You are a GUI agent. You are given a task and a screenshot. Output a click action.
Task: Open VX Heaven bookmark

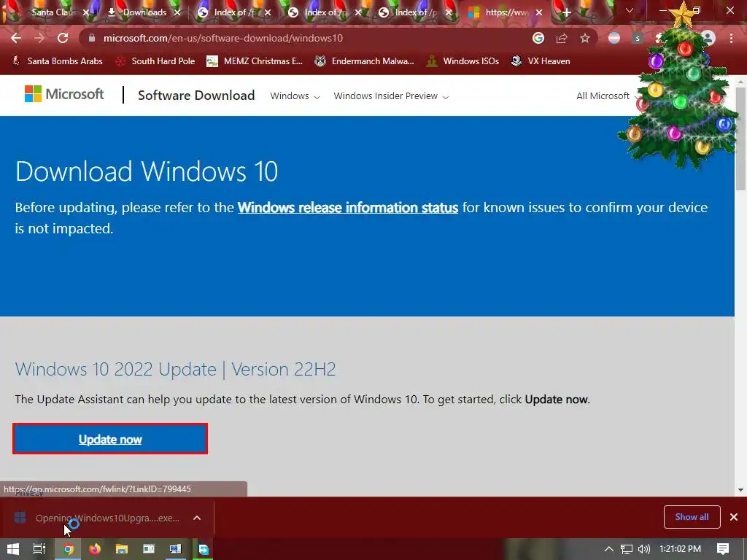click(x=541, y=61)
